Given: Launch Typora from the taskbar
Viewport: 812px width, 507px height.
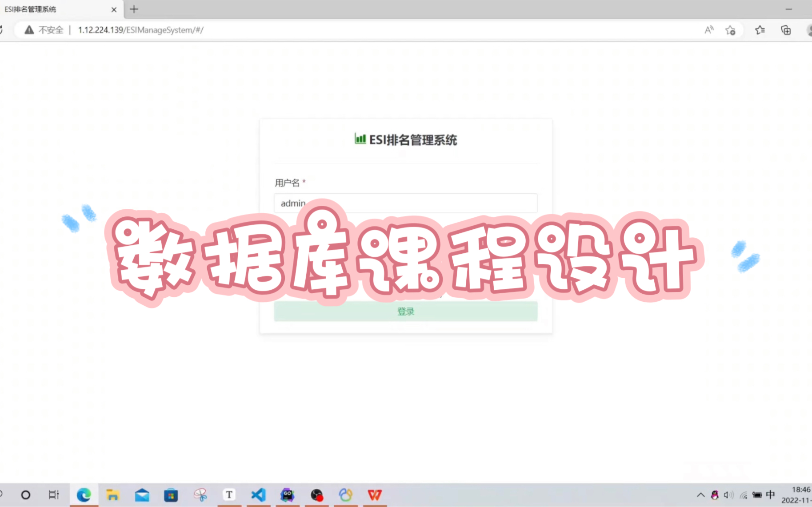Looking at the screenshot, I should [229, 495].
